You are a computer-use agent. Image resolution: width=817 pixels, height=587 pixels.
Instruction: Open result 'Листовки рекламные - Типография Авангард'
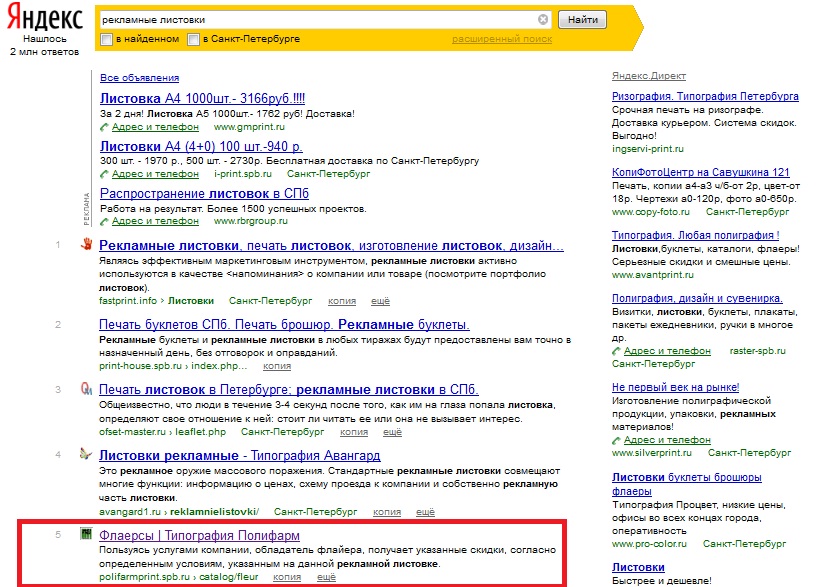pos(240,455)
